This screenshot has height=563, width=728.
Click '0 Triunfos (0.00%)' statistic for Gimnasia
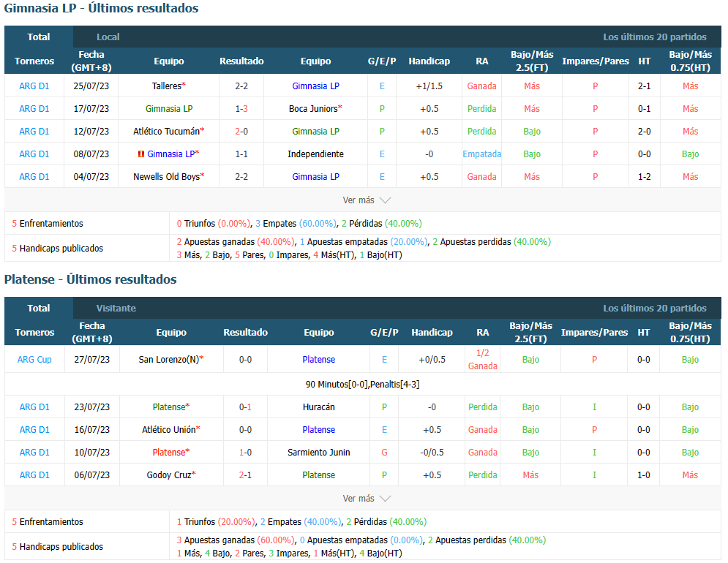[x=214, y=224]
